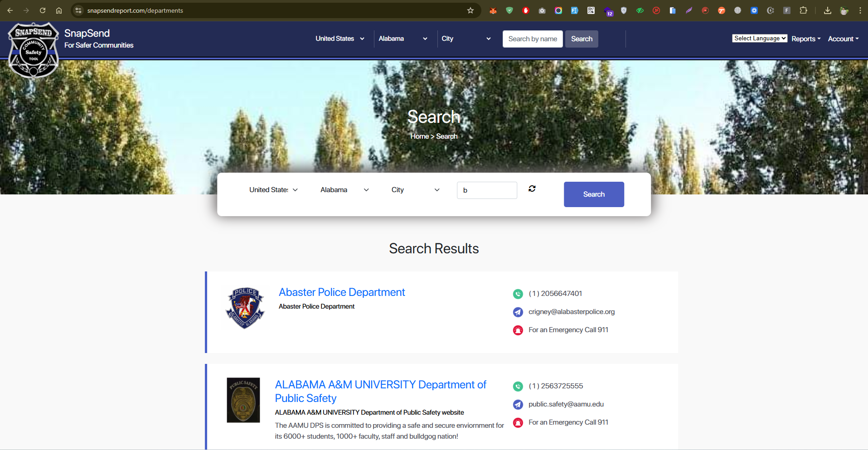Open the City dropdown in the search card
The height and width of the screenshot is (450, 868).
(415, 190)
